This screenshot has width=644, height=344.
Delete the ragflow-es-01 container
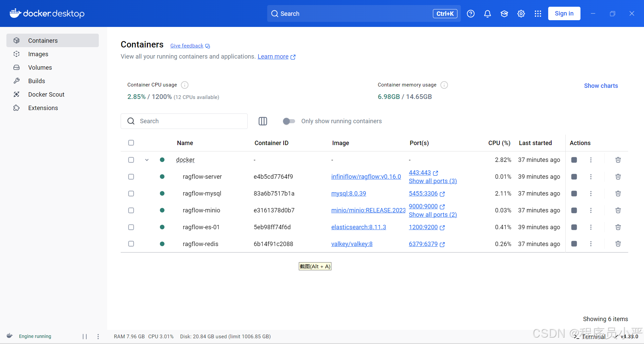[618, 227]
